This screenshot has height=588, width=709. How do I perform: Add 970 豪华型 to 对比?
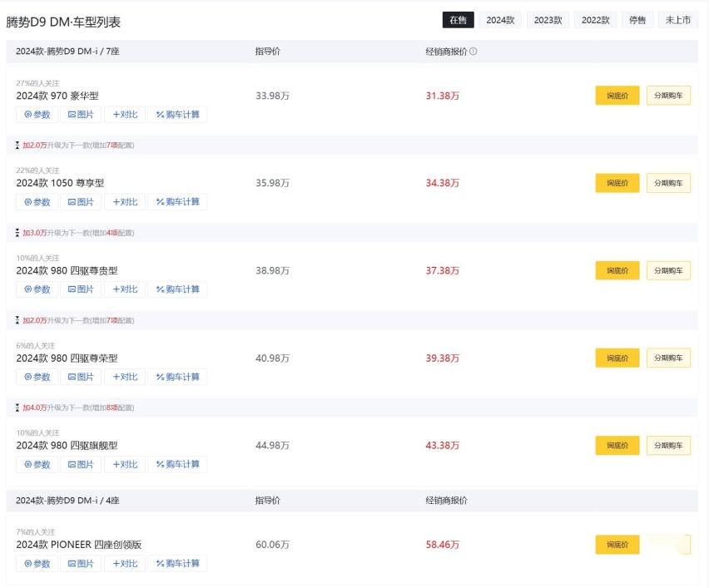[125, 114]
